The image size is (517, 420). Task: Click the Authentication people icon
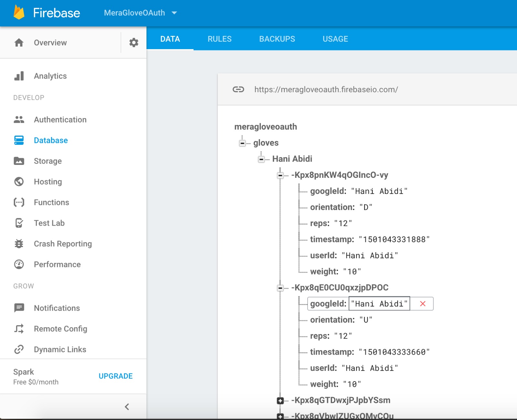click(x=19, y=120)
